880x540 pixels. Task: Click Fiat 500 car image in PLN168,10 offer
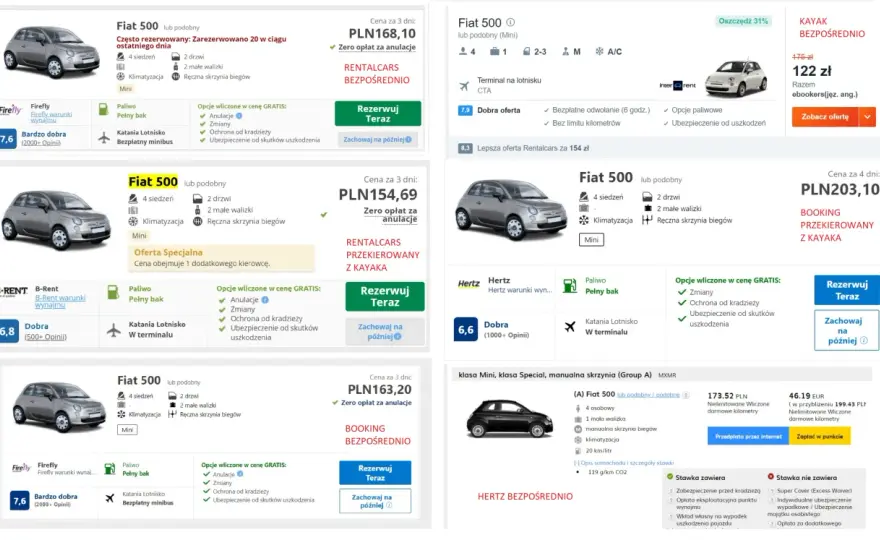click(x=52, y=52)
